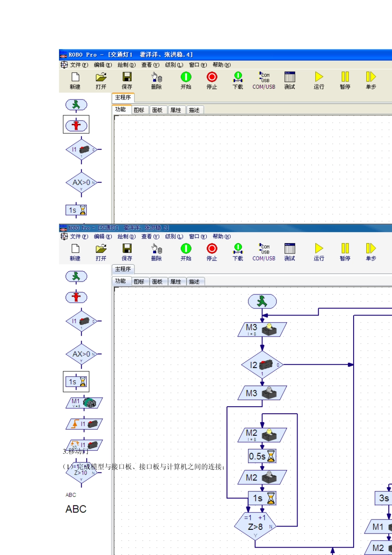This screenshot has height=555, width=392.
Task: Click 暂停 icon in upper window toolbar
Action: click(345, 81)
